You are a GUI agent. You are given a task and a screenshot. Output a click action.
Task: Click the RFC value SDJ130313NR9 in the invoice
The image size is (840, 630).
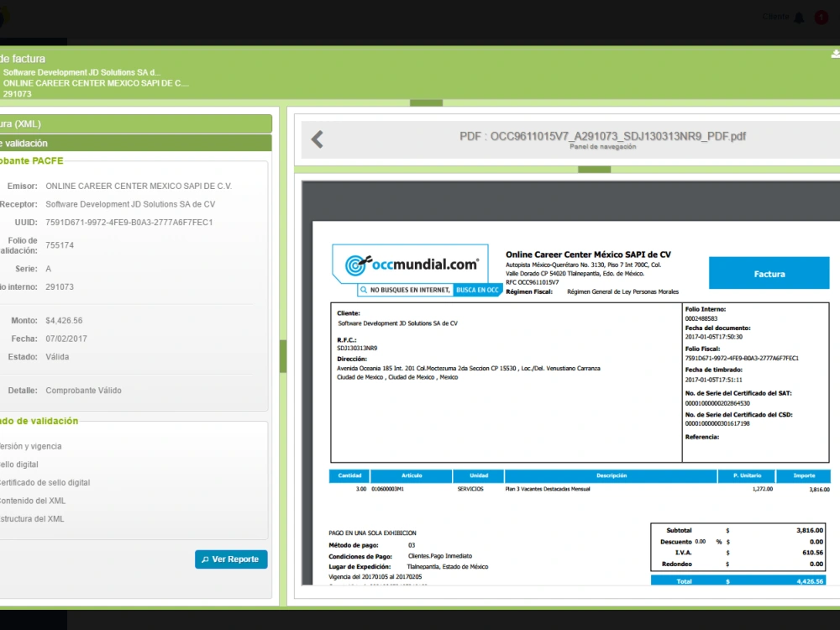pyautogui.click(x=357, y=349)
